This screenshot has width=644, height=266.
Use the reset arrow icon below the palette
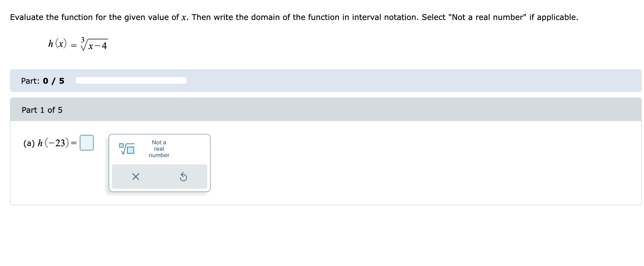click(184, 176)
